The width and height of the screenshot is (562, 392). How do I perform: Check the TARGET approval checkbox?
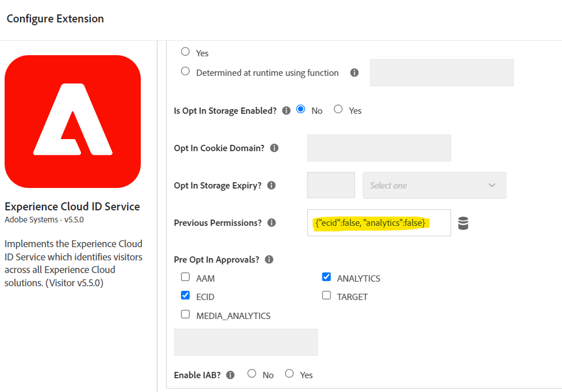326,295
